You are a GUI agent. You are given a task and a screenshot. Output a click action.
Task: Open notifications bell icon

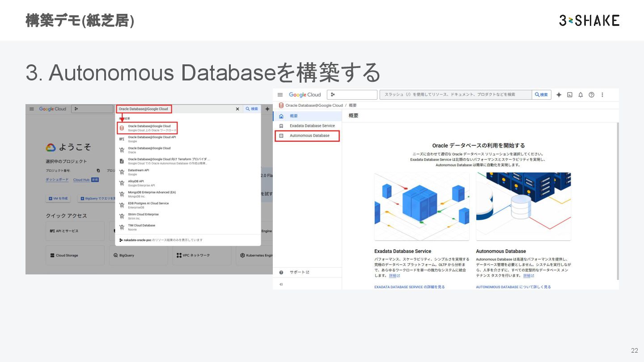click(x=580, y=95)
